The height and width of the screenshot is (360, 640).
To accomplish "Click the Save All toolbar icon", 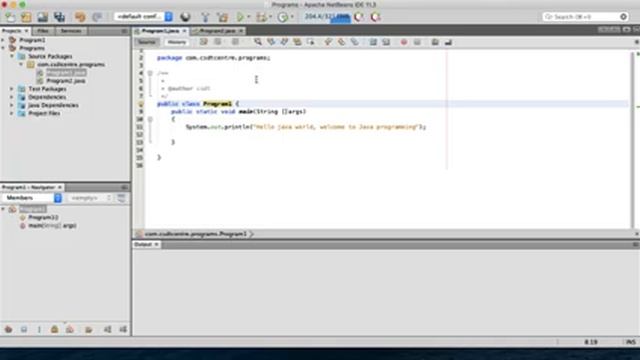I will tap(60, 17).
